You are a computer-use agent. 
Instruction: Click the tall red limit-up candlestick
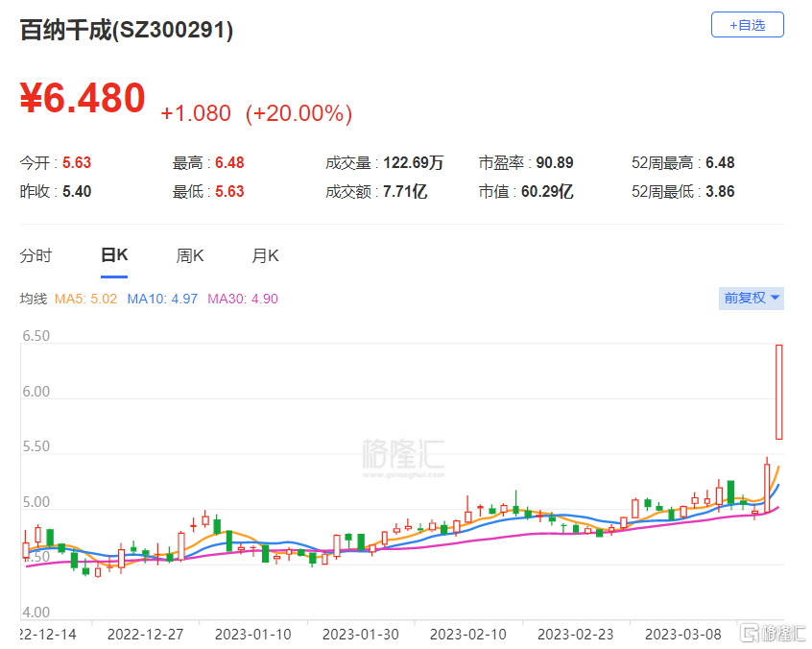[778, 392]
